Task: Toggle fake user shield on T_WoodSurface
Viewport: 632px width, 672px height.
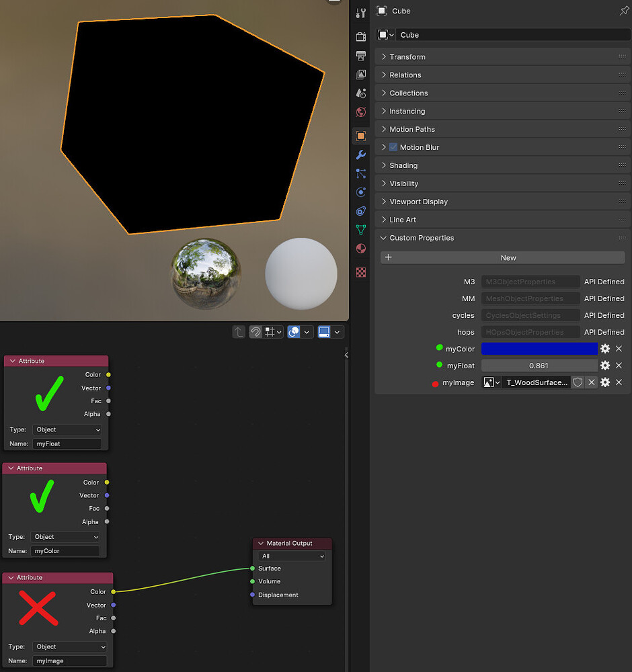Action: click(x=578, y=382)
